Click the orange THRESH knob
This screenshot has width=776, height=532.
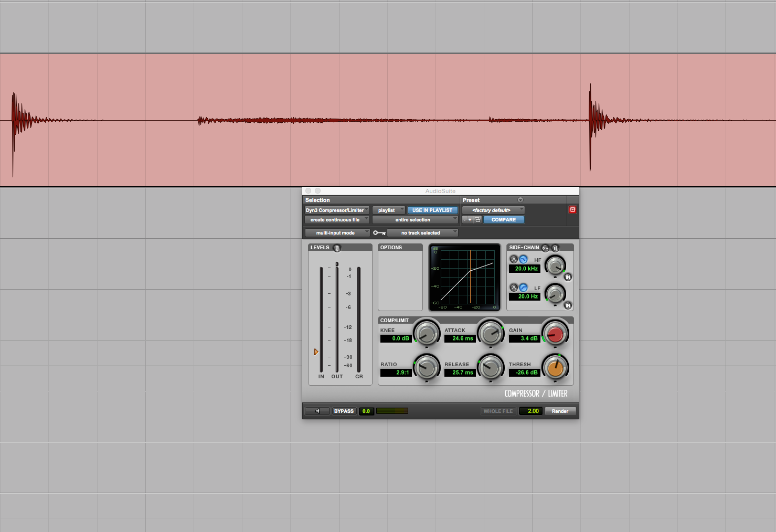click(555, 367)
